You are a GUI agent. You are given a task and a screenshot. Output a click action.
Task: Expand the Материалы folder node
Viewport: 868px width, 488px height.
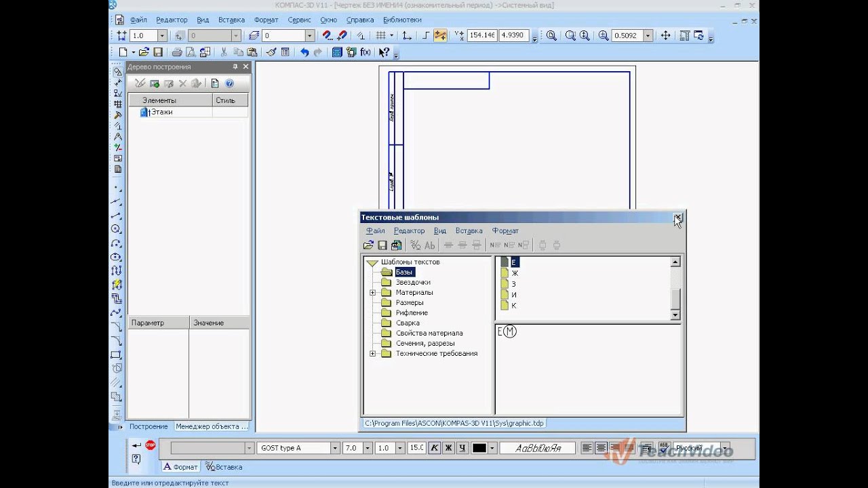[x=372, y=292]
